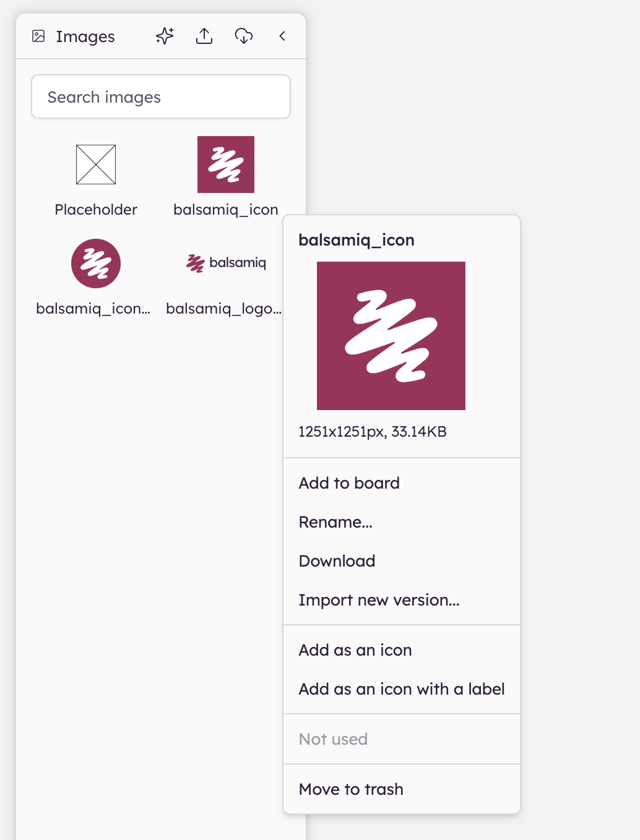
Task: Click the large balsamiq_icon preview image
Action: click(x=391, y=336)
